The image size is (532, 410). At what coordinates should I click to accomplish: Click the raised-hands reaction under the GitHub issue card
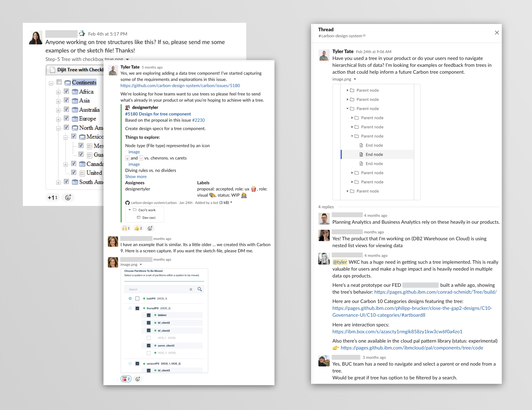[126, 228]
